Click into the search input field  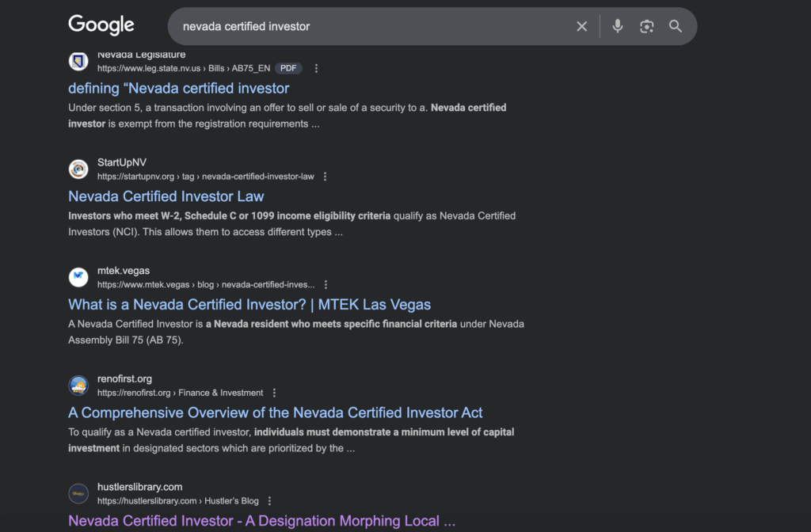[x=372, y=26]
